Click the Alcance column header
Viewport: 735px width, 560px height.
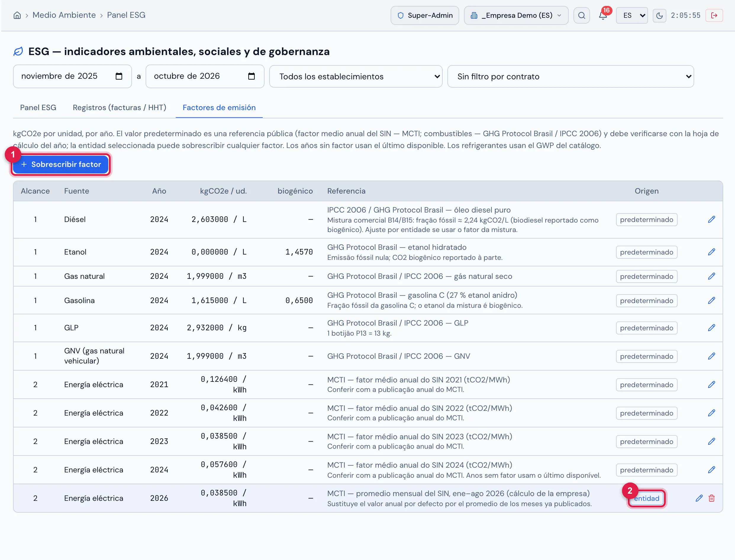[35, 191]
